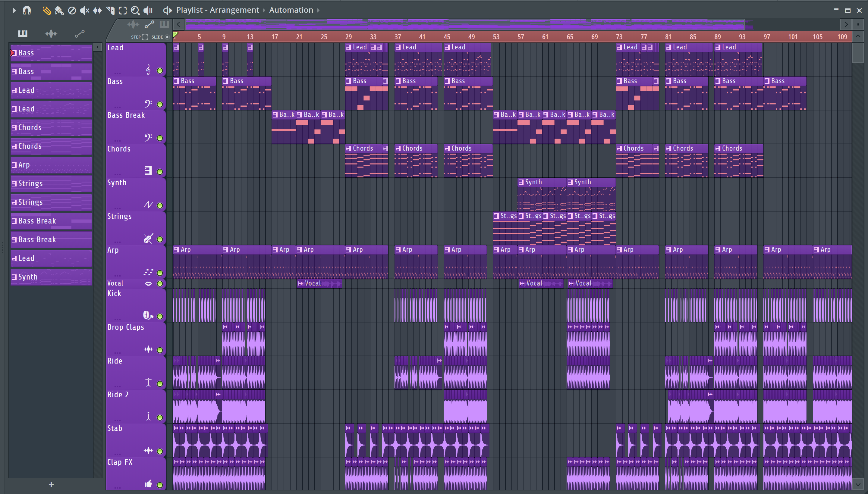The height and width of the screenshot is (494, 868).
Task: Add new item with plus button
Action: pyautogui.click(x=51, y=484)
